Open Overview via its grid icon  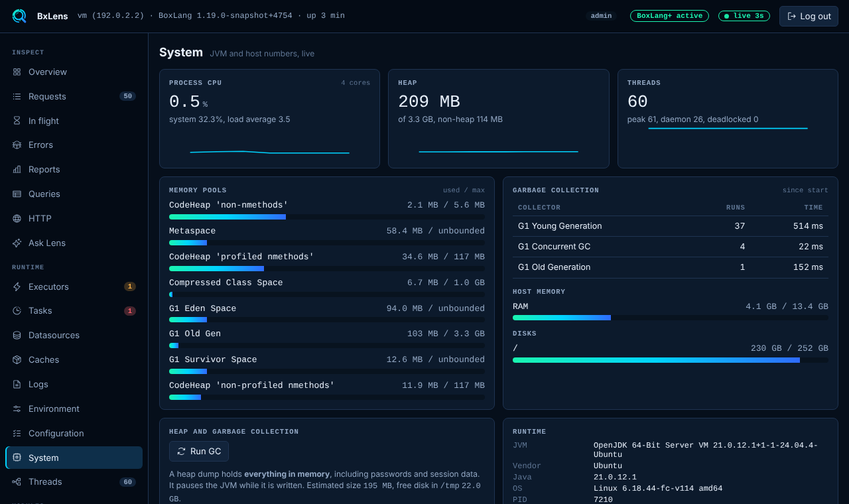tap(17, 72)
